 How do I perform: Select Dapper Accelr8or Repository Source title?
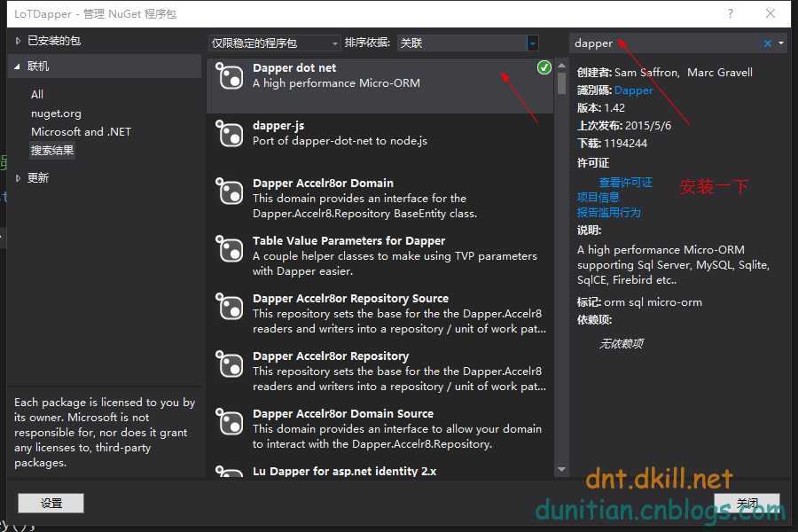[x=350, y=298]
